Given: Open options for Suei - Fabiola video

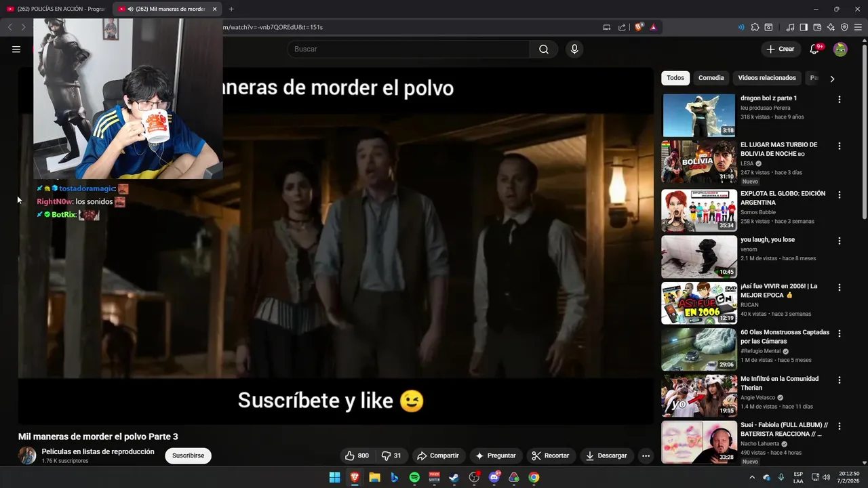Looking at the screenshot, I should point(840,426).
